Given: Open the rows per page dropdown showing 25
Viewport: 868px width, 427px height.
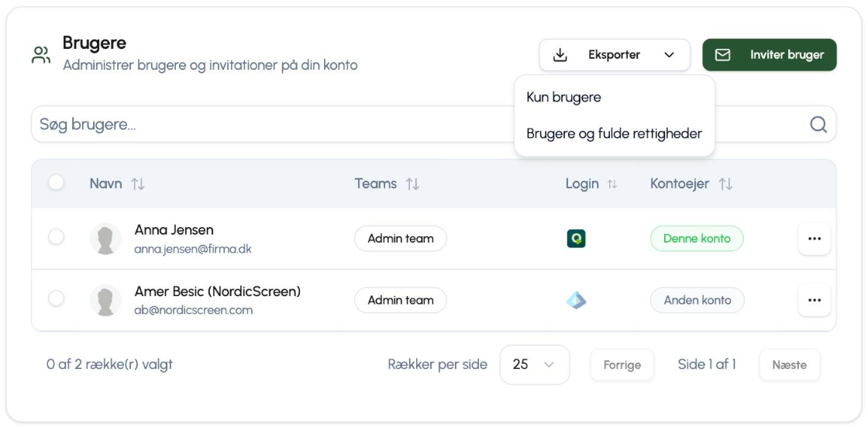Looking at the screenshot, I should coord(534,364).
